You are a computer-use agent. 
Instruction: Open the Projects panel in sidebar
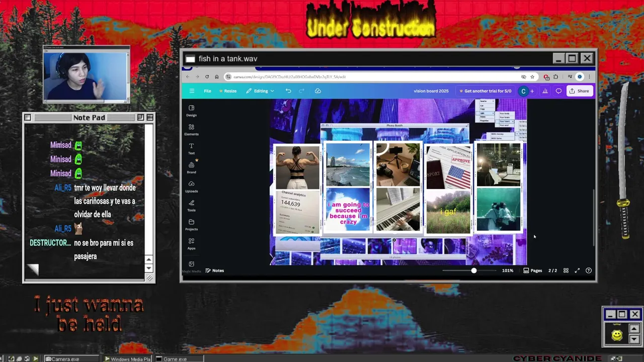(x=191, y=225)
